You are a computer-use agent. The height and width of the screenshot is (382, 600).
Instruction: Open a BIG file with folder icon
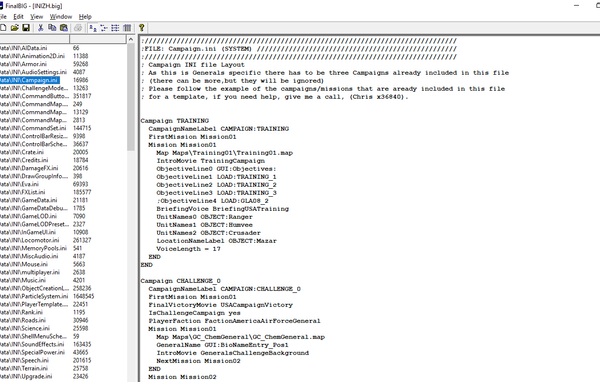pos(15,28)
